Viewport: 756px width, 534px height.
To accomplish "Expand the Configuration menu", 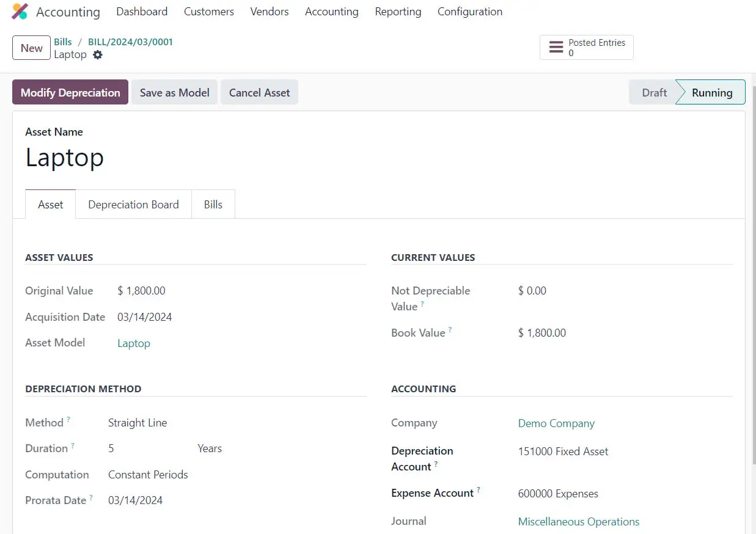I will (x=469, y=12).
